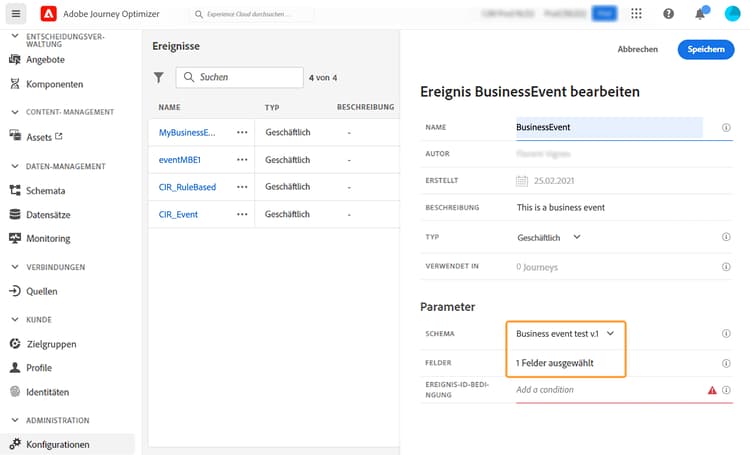
Task: Open the notifications bell
Action: tap(700, 14)
